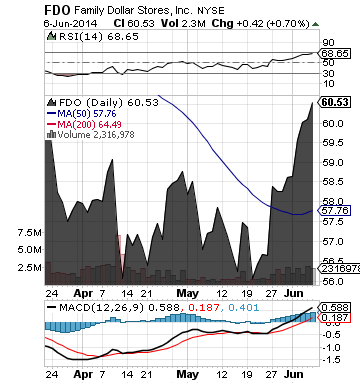Click the May label on the price chart axis
The height and width of the screenshot is (384, 360).
pos(187,294)
